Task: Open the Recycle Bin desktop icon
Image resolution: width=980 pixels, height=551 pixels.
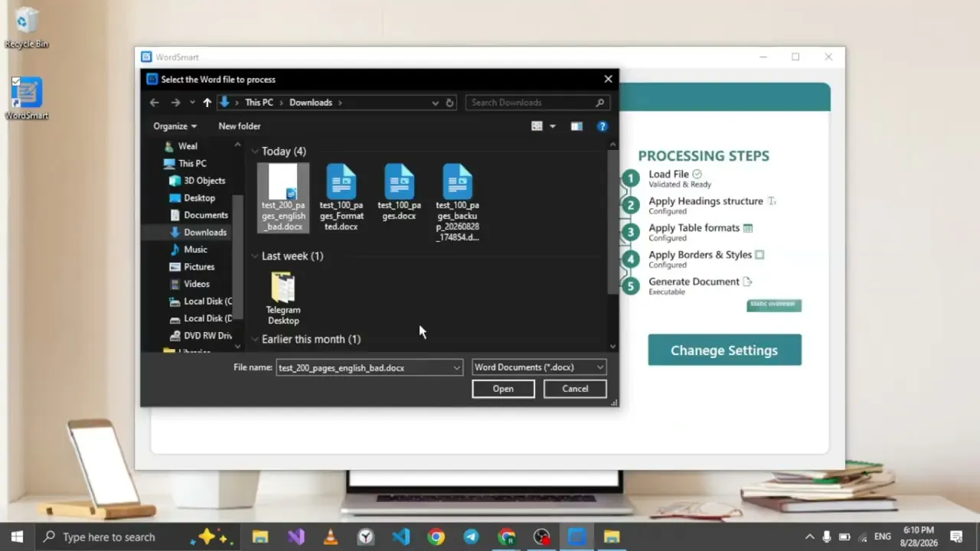Action: coord(27,28)
